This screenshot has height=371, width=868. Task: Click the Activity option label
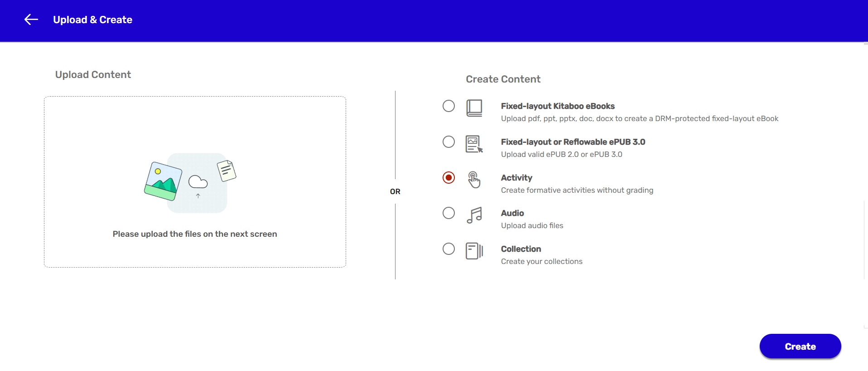click(516, 178)
